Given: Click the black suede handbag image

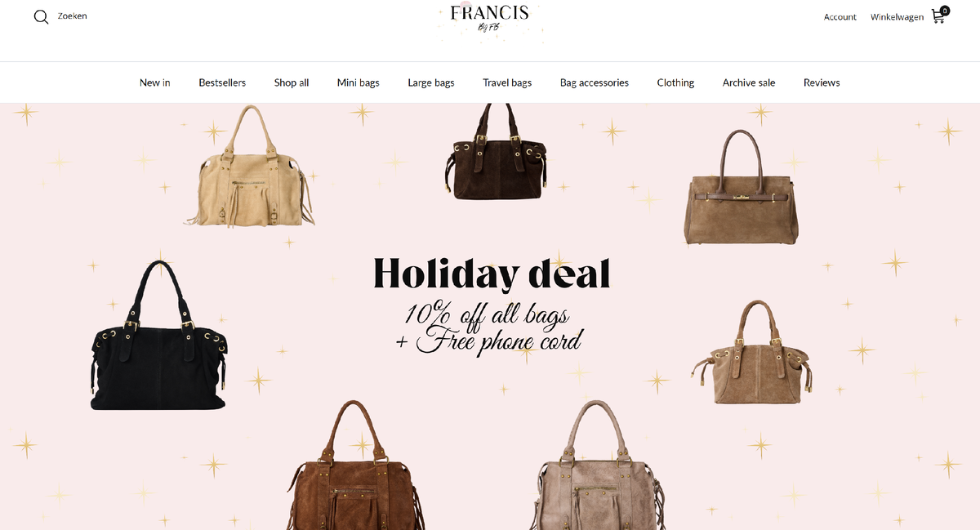Looking at the screenshot, I should 158,335.
